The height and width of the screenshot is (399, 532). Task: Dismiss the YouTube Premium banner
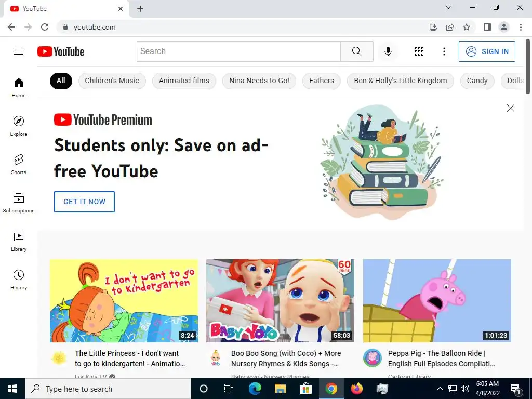[x=510, y=108]
